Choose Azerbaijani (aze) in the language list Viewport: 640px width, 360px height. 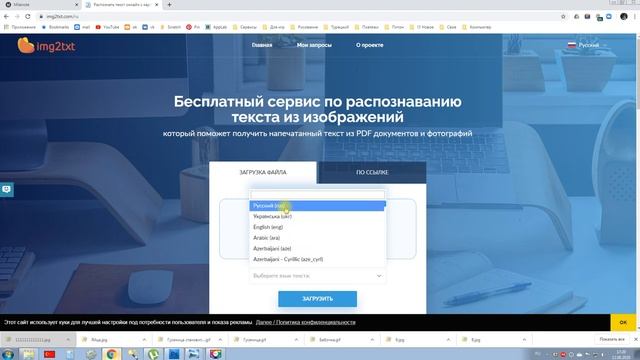pos(317,248)
